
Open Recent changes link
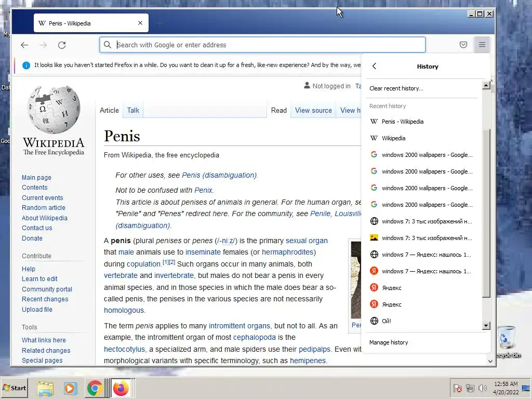click(x=45, y=299)
